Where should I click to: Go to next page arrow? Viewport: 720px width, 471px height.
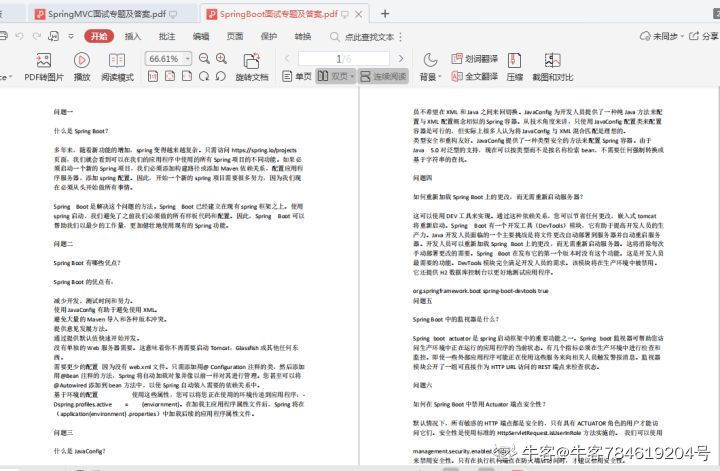tap(401, 58)
